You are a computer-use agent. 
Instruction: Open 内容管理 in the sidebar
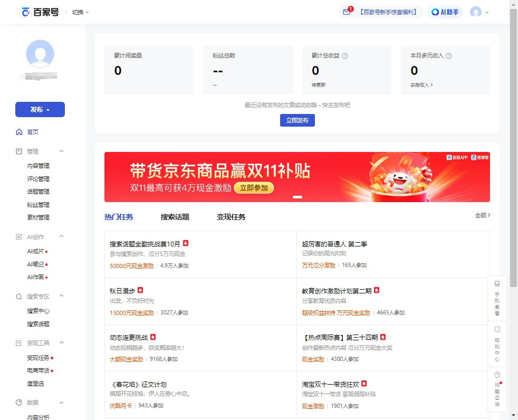pyautogui.click(x=39, y=166)
